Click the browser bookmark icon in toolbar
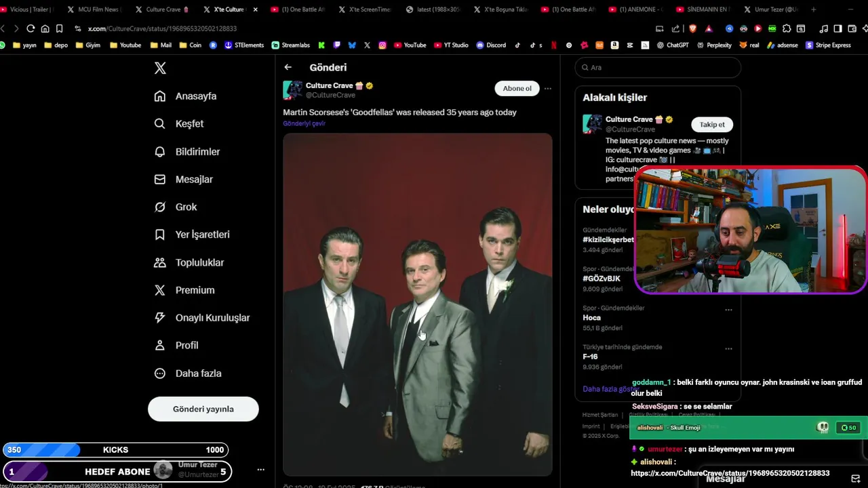Viewport: 868px width, 488px height. click(x=59, y=28)
